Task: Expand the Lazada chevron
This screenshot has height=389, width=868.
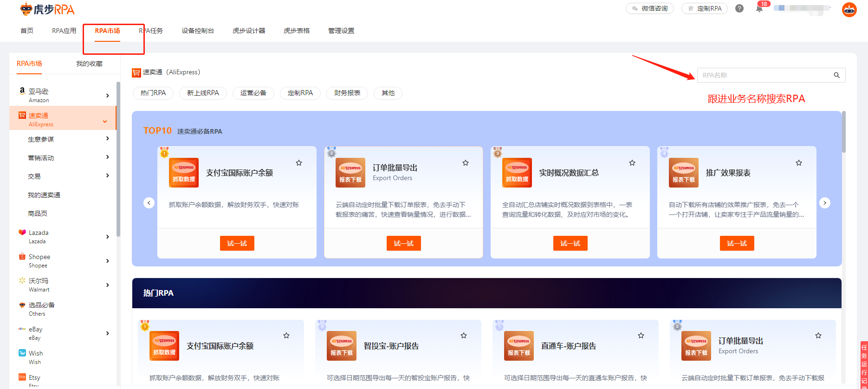Action: tap(107, 237)
